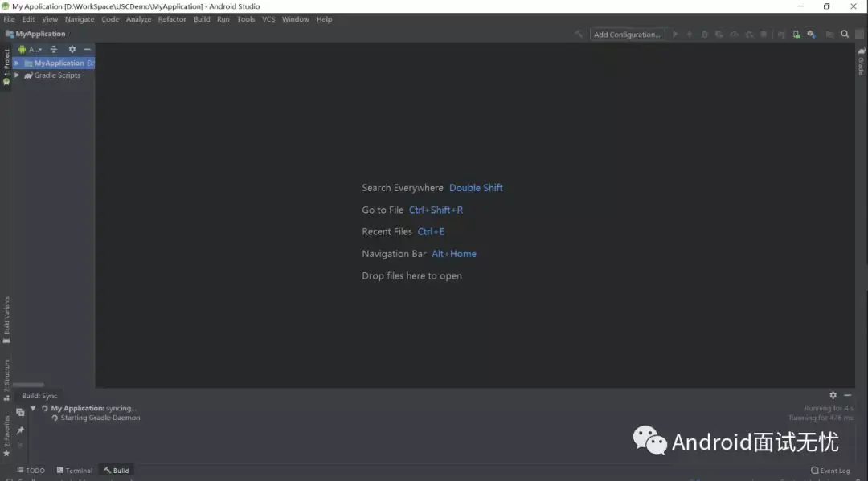Click the Collapse All icon in Project panel
The height and width of the screenshot is (481, 868).
(x=54, y=49)
